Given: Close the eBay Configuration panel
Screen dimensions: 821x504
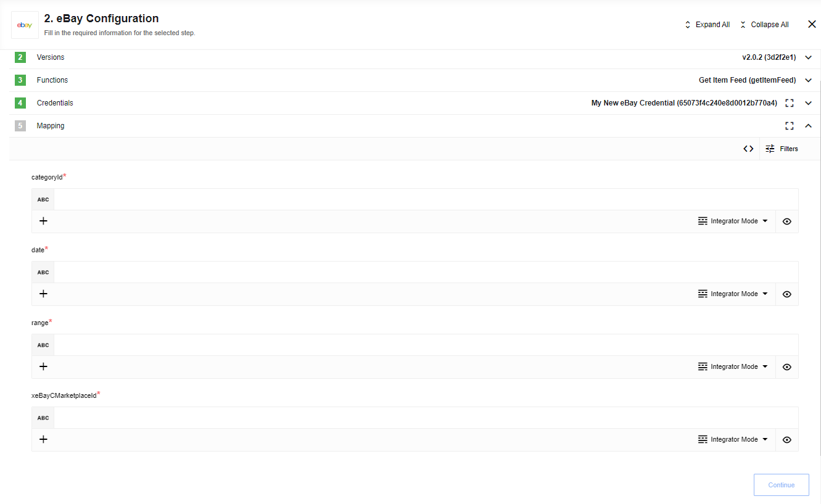Looking at the screenshot, I should pos(812,24).
